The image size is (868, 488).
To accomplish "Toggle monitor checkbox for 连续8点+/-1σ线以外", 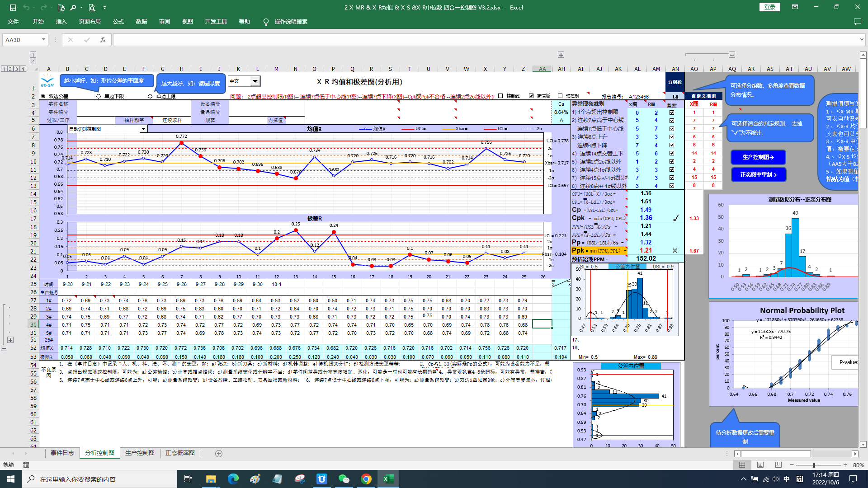I will tap(672, 186).
